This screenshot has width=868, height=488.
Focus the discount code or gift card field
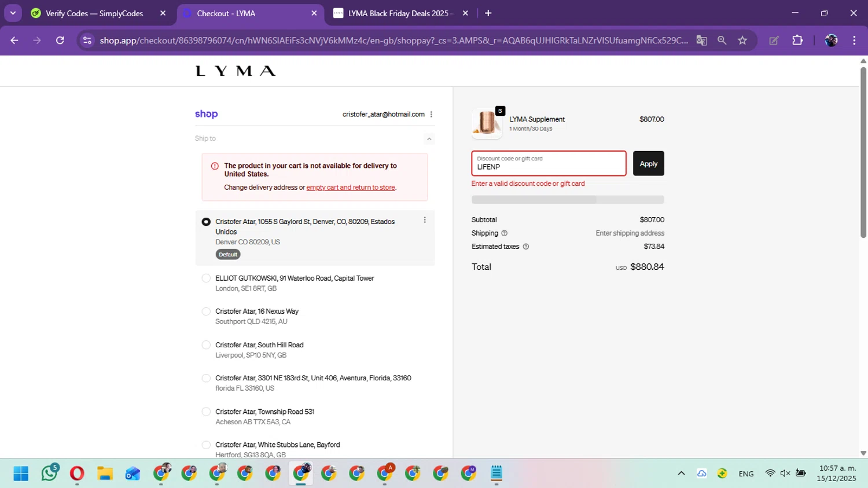(x=549, y=163)
